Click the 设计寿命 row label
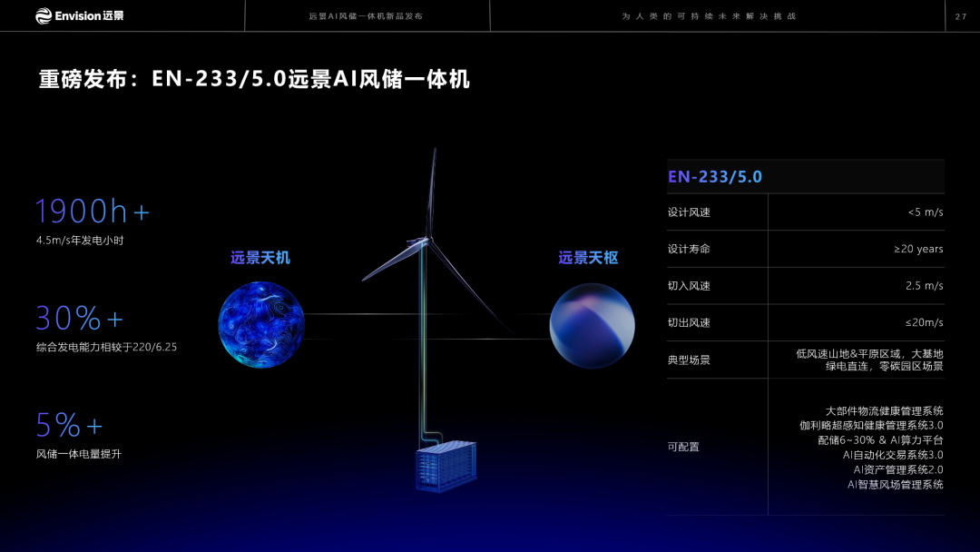980x552 pixels. [689, 249]
